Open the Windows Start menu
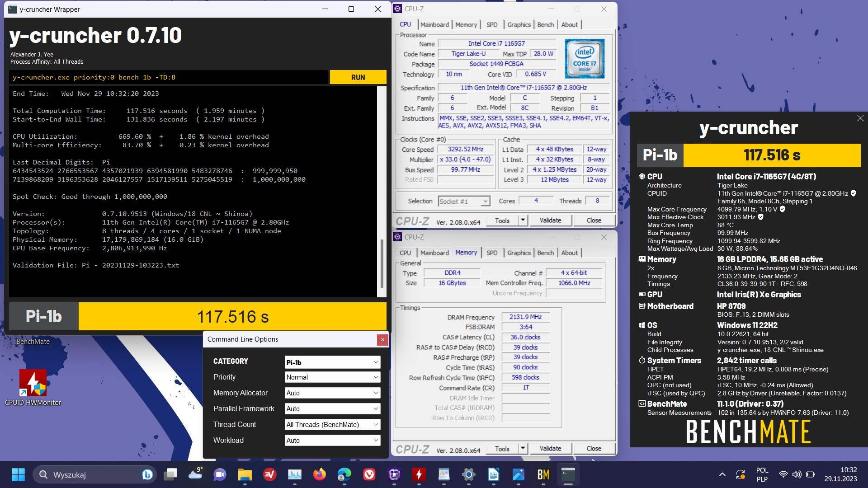This screenshot has height=488, width=868. click(18, 475)
